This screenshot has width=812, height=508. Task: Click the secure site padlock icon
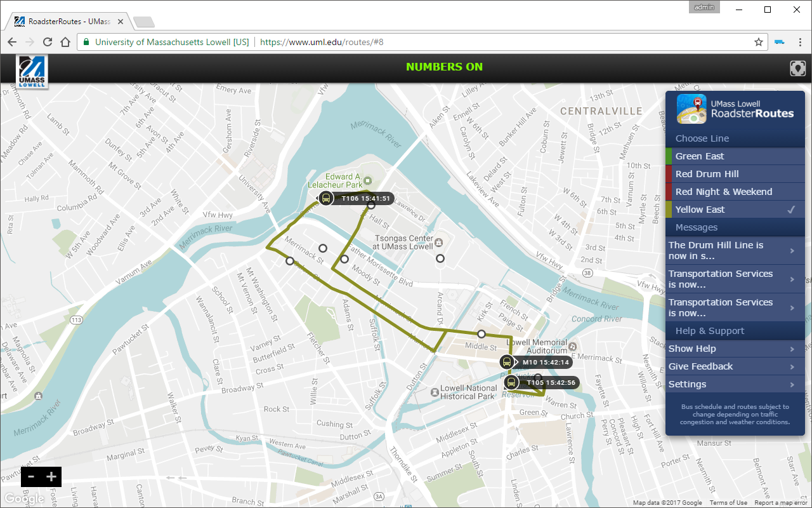click(x=87, y=42)
